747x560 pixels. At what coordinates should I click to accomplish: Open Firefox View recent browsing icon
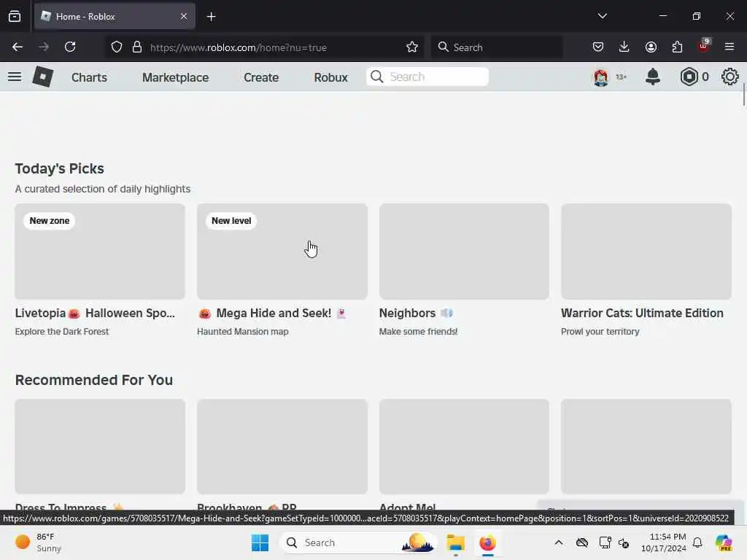(x=15, y=16)
